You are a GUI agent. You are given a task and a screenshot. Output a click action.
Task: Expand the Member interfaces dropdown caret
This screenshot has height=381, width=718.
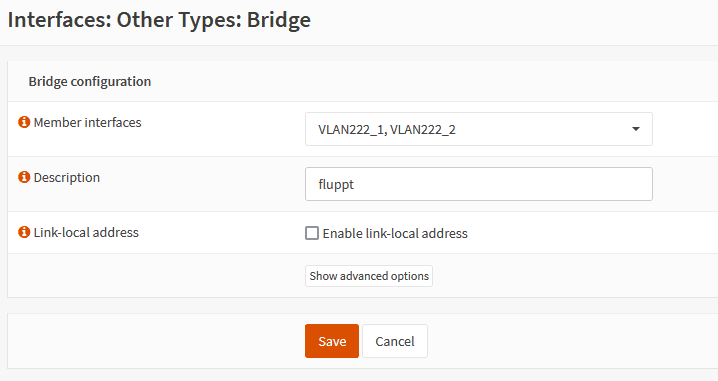(x=636, y=129)
